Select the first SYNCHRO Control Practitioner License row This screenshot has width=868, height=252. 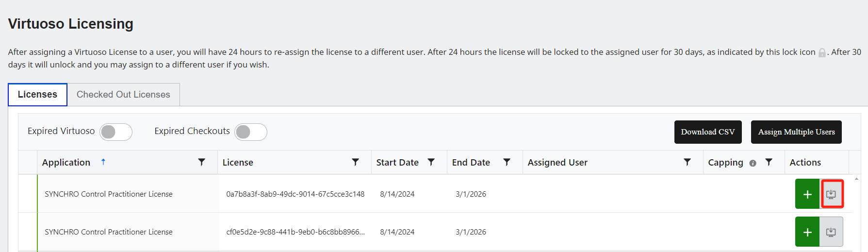click(109, 194)
